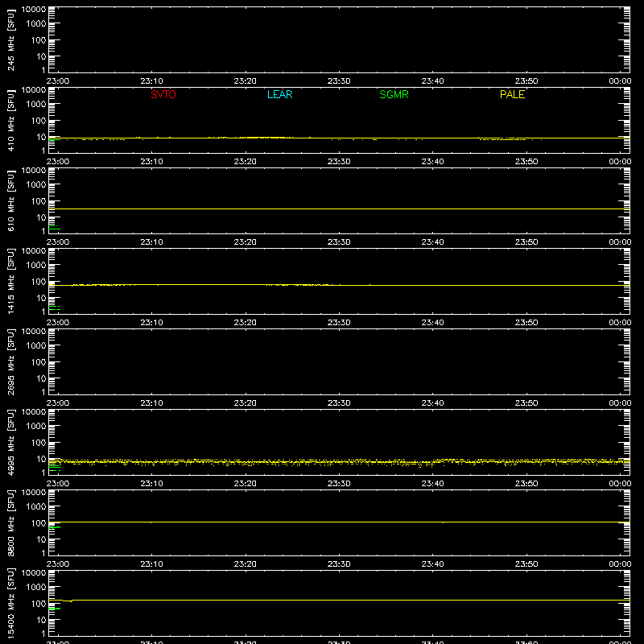Click the 23:50 tick below the 410 MHz plot
644x644 pixels.
526,162
